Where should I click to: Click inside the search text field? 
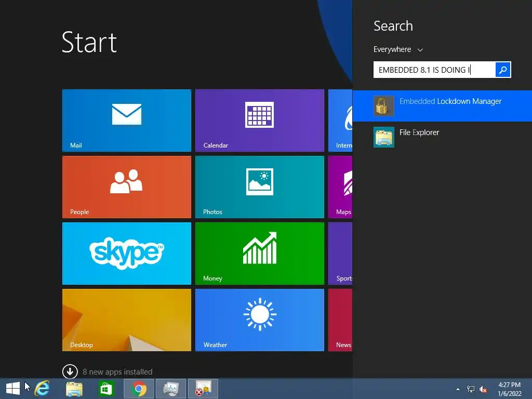(434, 70)
